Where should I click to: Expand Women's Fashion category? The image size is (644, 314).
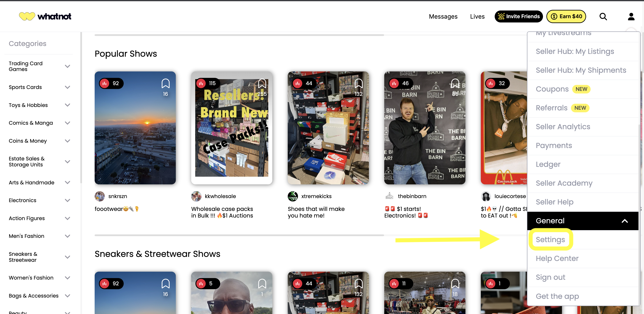pos(67,278)
